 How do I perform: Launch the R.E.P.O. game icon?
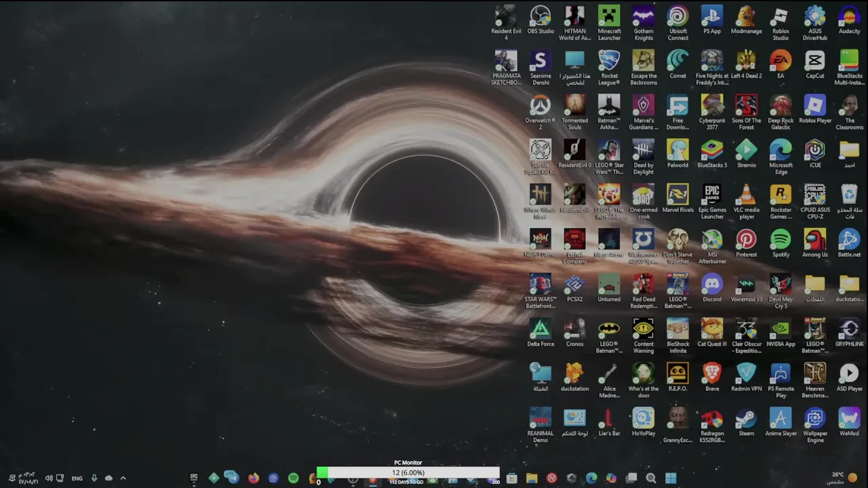(677, 378)
